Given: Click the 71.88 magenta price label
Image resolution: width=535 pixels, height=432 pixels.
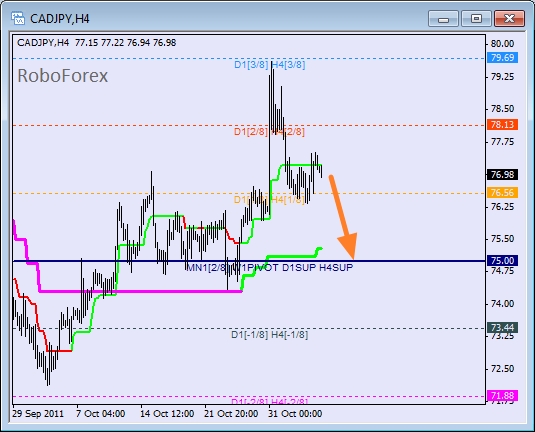Looking at the screenshot, I should (x=502, y=395).
